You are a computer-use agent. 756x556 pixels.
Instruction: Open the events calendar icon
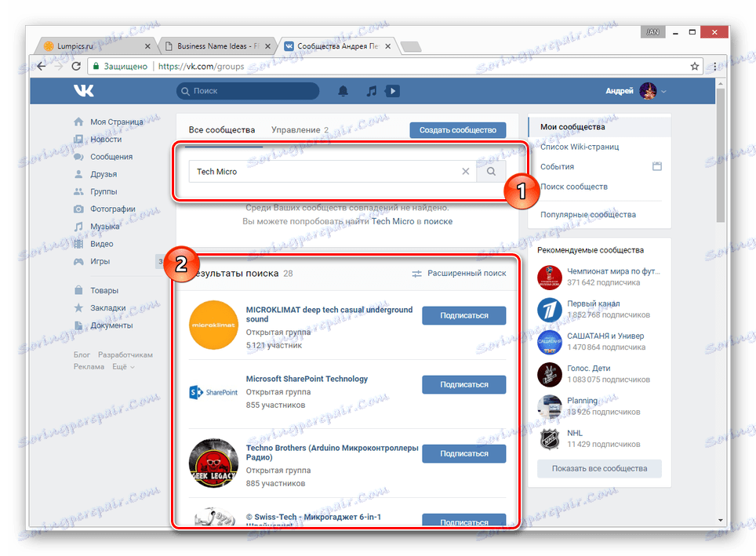656,166
